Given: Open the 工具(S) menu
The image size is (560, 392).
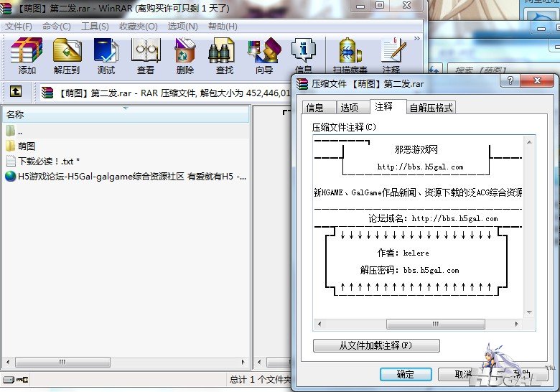Looking at the screenshot, I should (95, 27).
